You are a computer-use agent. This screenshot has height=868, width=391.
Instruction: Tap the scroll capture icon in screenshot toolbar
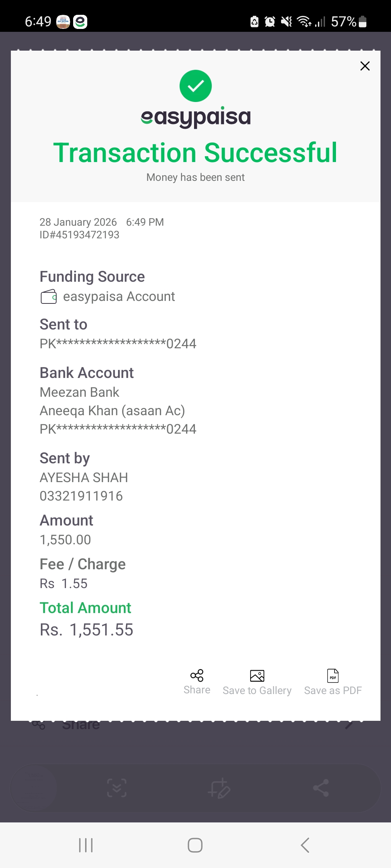click(117, 788)
